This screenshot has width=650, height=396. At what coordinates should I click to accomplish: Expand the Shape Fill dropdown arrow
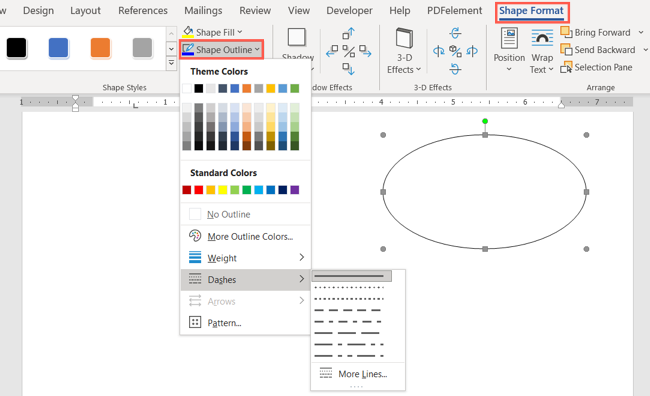coord(240,32)
